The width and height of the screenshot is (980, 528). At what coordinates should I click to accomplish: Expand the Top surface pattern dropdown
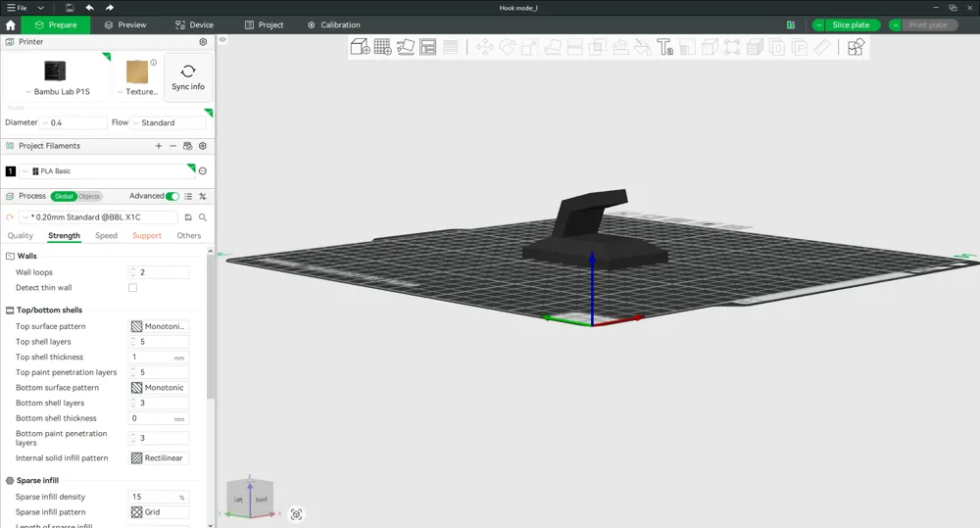pyautogui.click(x=159, y=326)
